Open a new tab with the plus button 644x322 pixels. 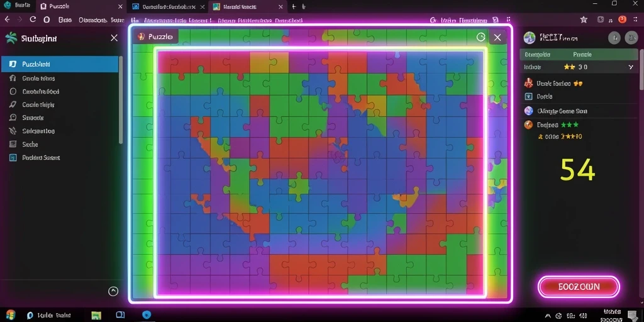tap(294, 6)
